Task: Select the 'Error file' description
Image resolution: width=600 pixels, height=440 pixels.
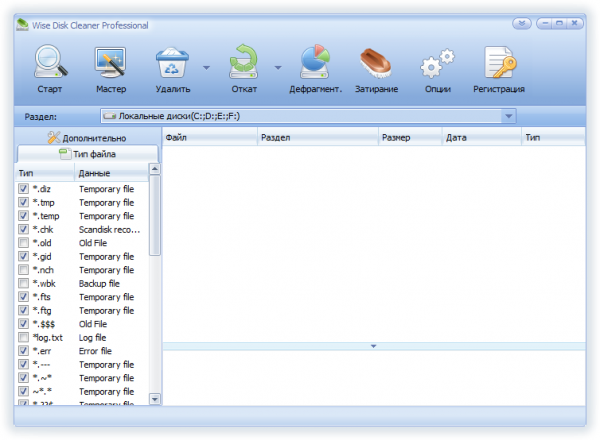Action: [x=95, y=351]
